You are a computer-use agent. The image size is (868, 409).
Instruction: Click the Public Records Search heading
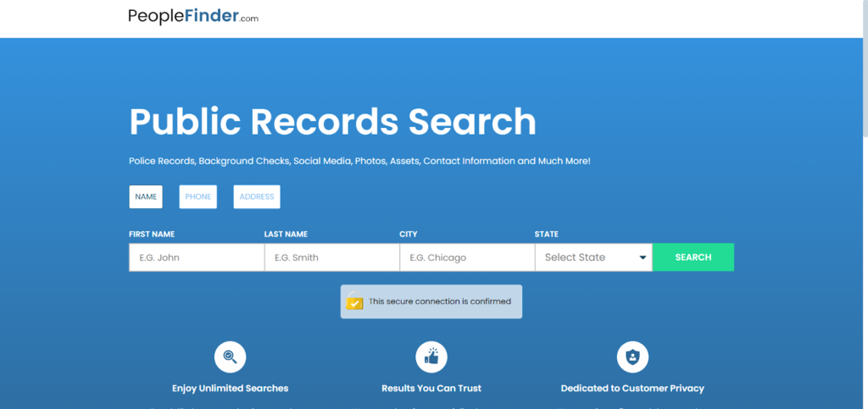click(332, 122)
